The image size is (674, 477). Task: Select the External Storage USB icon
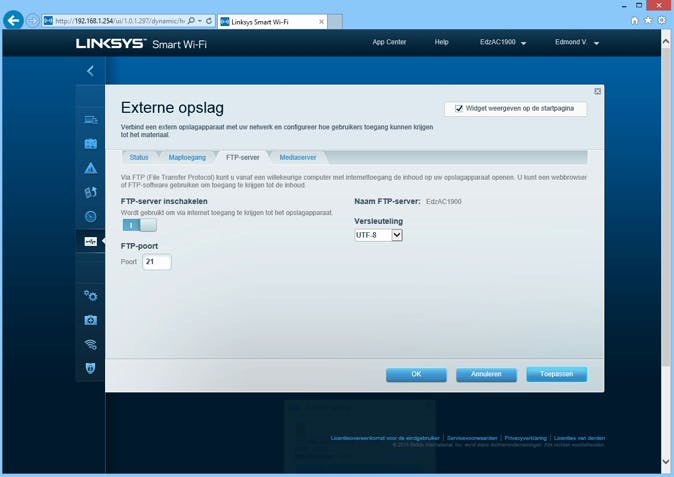[90, 242]
